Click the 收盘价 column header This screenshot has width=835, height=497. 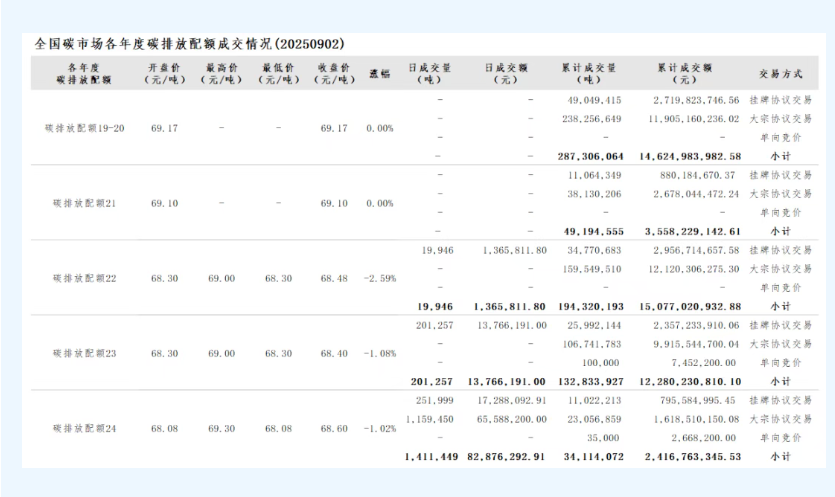click(333, 74)
